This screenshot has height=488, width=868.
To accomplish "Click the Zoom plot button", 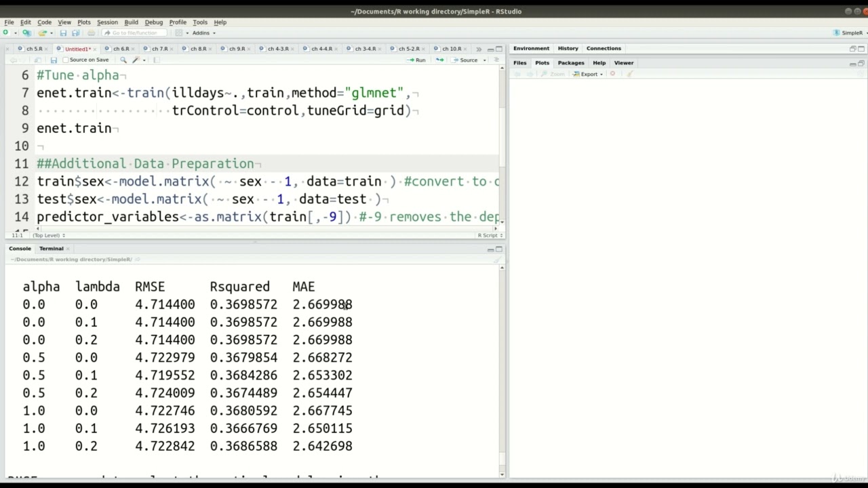I will click(x=553, y=74).
